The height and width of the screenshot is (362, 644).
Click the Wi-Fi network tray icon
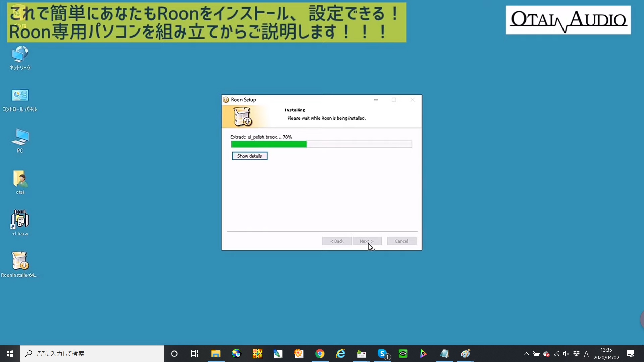pos(556,354)
